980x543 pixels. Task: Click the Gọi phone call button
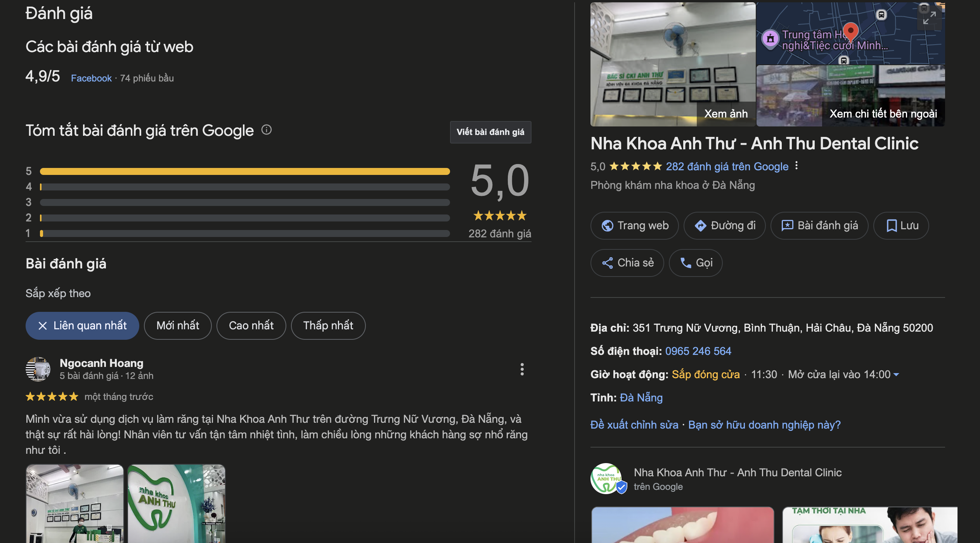click(696, 263)
